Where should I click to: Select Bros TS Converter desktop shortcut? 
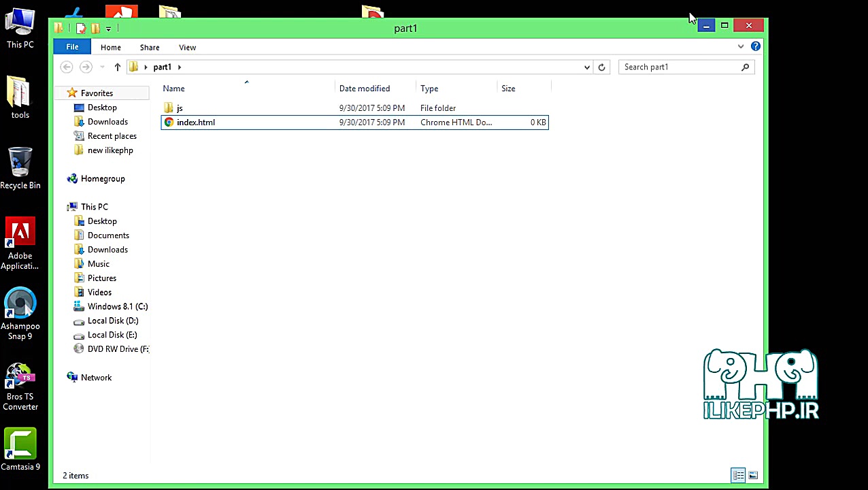pyautogui.click(x=20, y=387)
